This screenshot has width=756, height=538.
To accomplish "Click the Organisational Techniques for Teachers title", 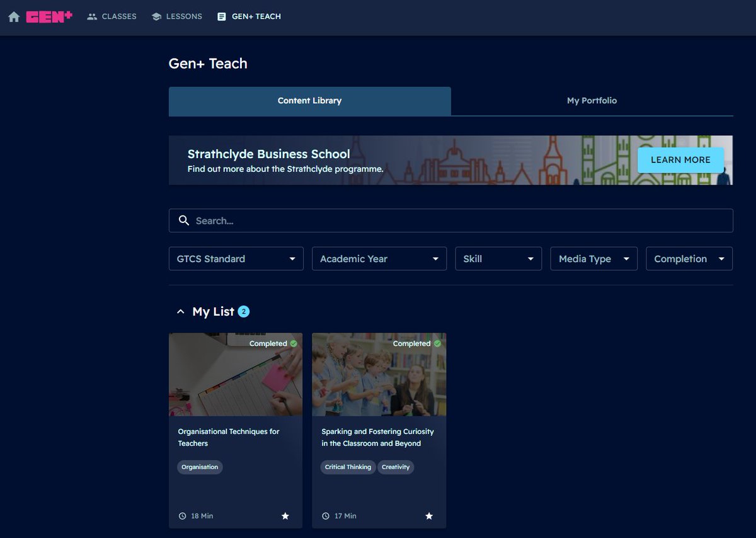I will tap(229, 438).
